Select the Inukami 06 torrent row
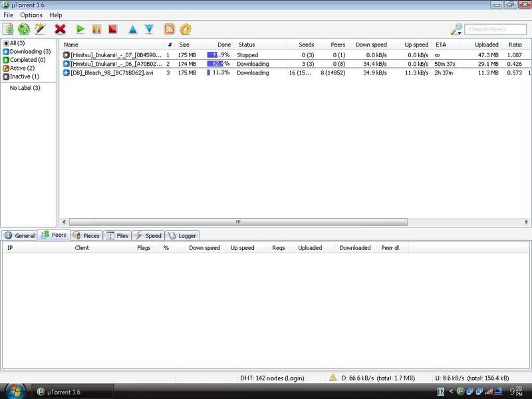This screenshot has height=399, width=532. tap(295, 64)
